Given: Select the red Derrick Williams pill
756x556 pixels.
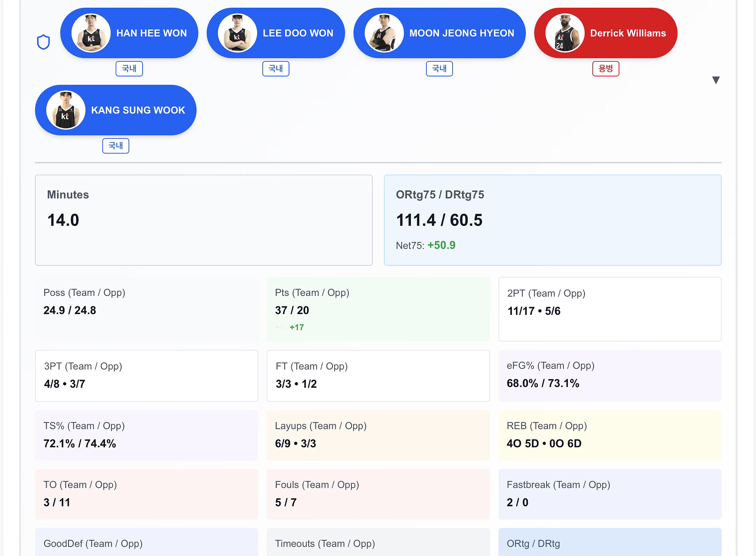Looking at the screenshot, I should click(x=628, y=33).
